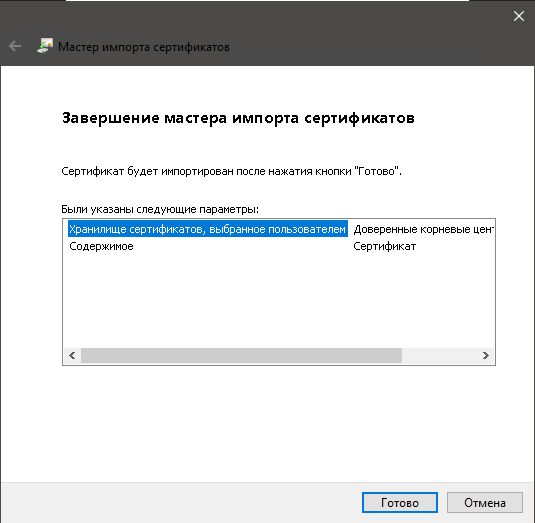Viewport: 535px width, 523px height.
Task: Click the left scroll arrow of list
Action: tap(72, 355)
